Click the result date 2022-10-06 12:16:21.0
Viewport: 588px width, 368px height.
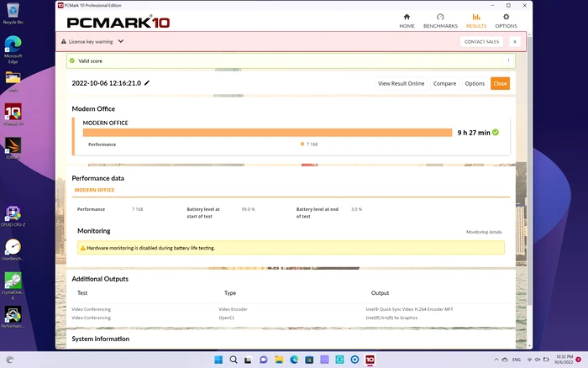[x=106, y=83]
